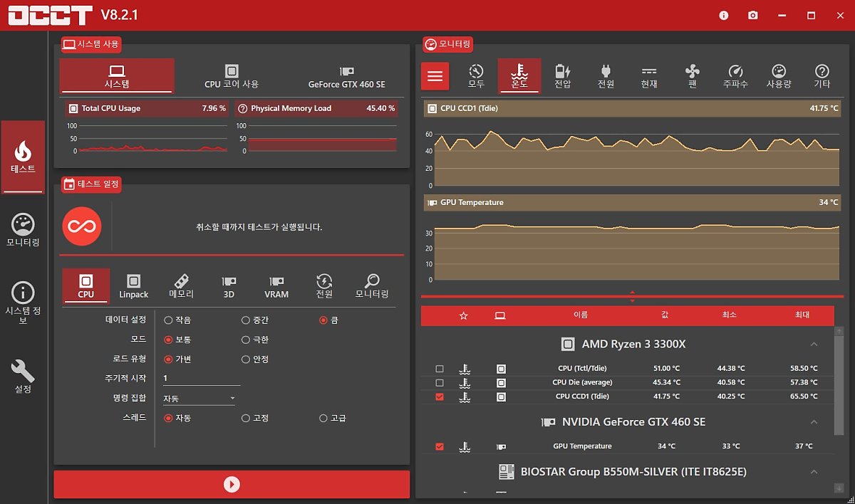Open the 명령 집합 자동 dropdown
The width and height of the screenshot is (855, 504).
point(199,398)
